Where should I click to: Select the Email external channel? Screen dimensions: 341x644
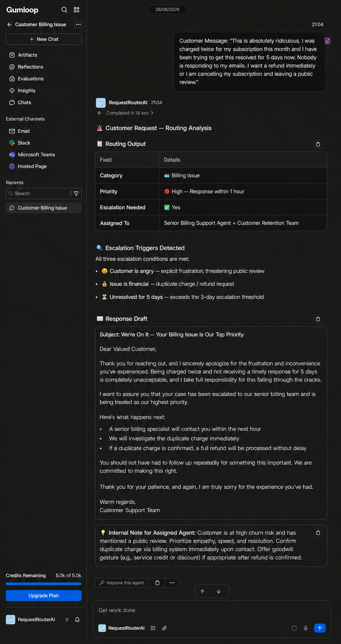click(19, 131)
